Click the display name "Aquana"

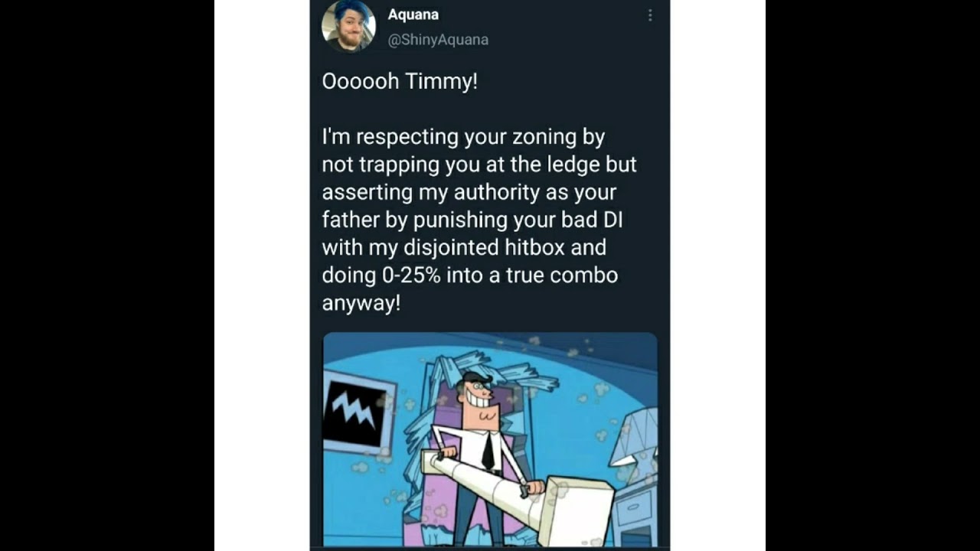tap(413, 15)
